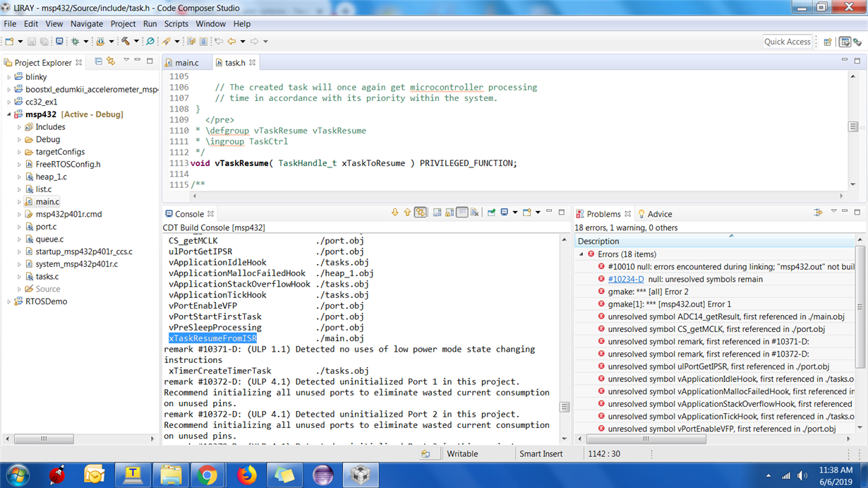The image size is (868, 488).
Task: Open the Flash dropdown arrow
Action: pos(111,42)
